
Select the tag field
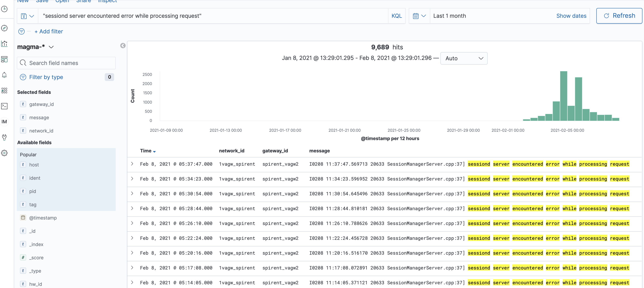pos(33,204)
